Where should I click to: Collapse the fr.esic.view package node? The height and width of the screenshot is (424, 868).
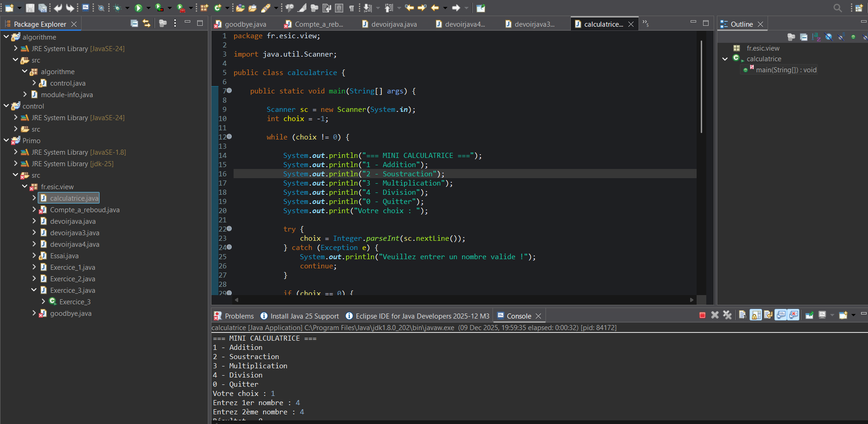click(x=25, y=186)
